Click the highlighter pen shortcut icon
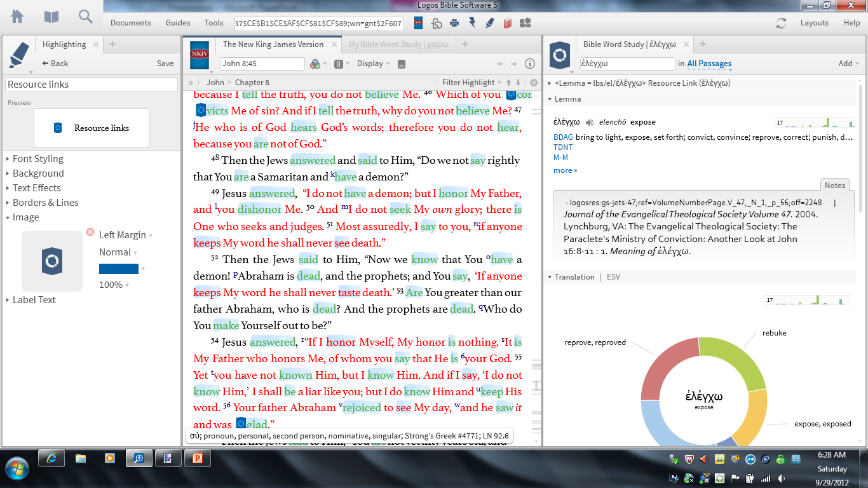The image size is (868, 488). tap(489, 23)
